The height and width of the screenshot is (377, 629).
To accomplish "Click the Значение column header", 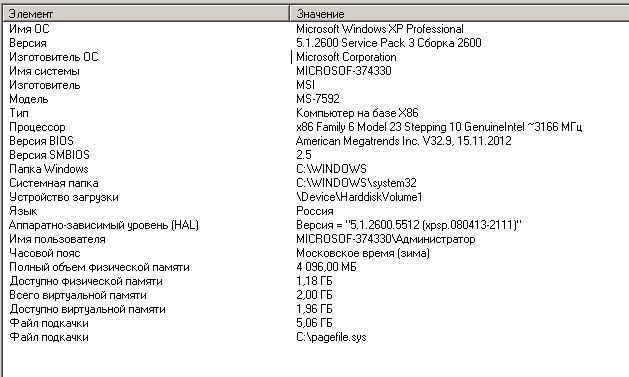I will (459, 14).
